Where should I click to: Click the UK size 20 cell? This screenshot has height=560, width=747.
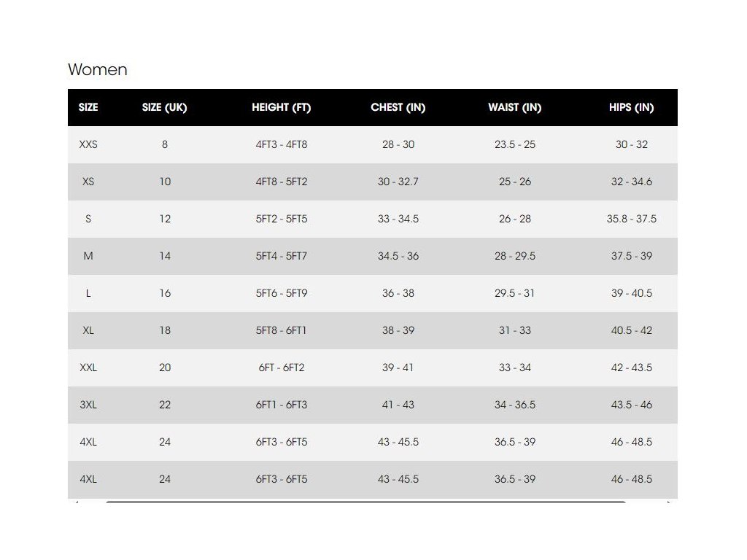point(165,367)
